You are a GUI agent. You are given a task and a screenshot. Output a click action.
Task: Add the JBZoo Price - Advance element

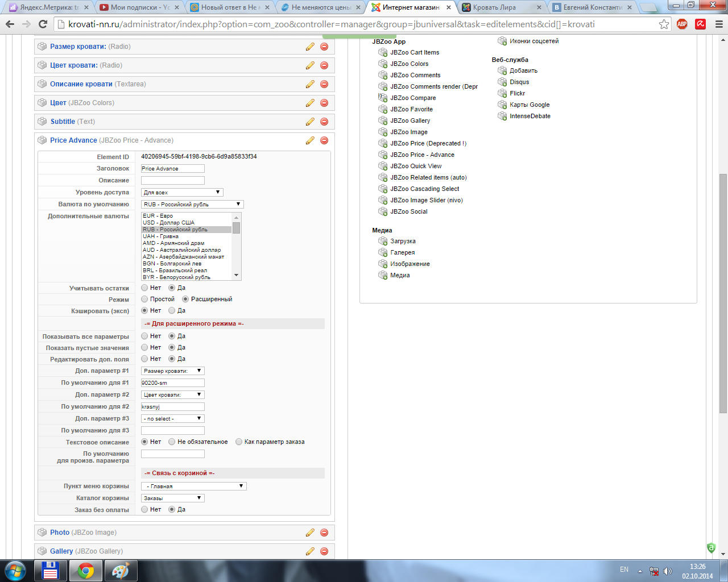tap(422, 155)
